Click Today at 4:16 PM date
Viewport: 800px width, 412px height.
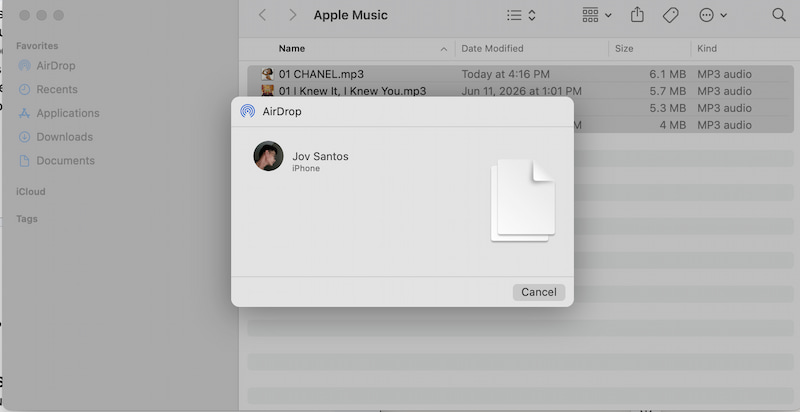[506, 74]
